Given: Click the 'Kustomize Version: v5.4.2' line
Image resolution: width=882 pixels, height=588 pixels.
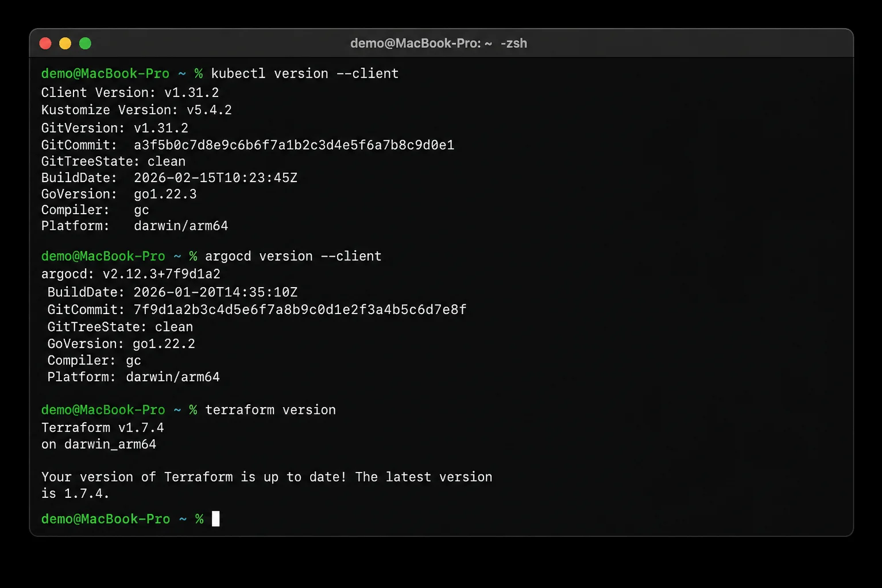Looking at the screenshot, I should click(x=137, y=110).
